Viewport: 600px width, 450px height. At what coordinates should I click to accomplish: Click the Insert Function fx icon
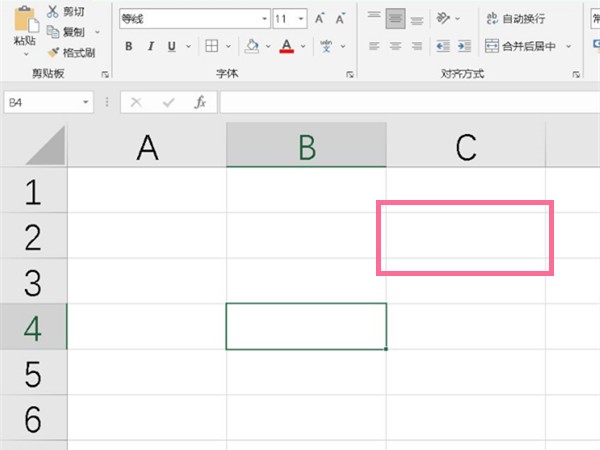(200, 102)
